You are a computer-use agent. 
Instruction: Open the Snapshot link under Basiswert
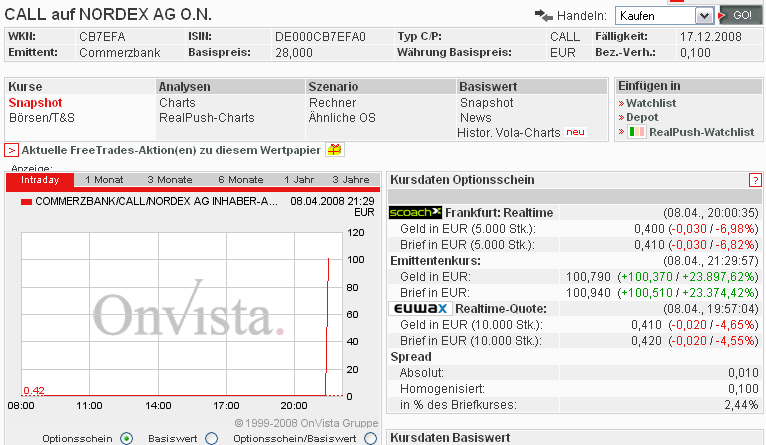(487, 103)
